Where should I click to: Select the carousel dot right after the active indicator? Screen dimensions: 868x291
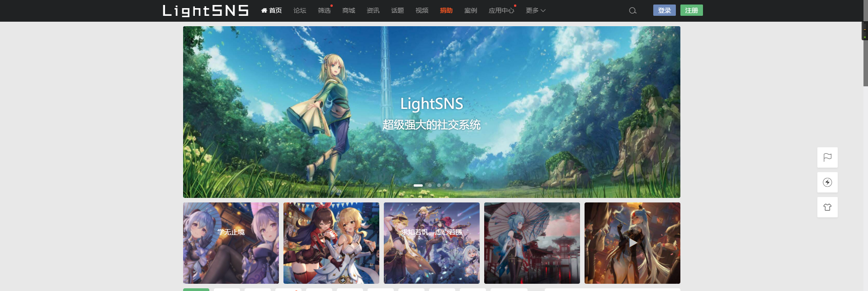pyautogui.click(x=429, y=185)
